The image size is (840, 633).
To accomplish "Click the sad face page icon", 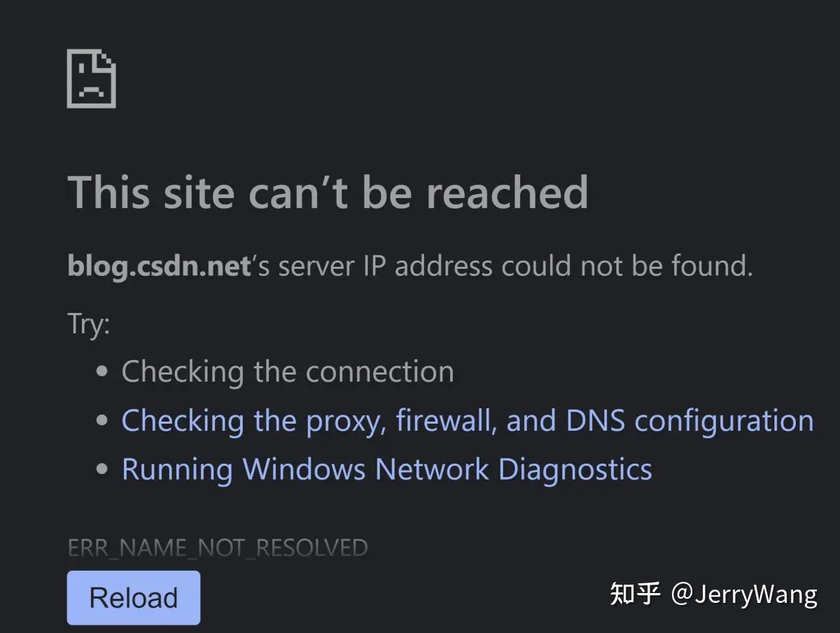I will point(91,78).
